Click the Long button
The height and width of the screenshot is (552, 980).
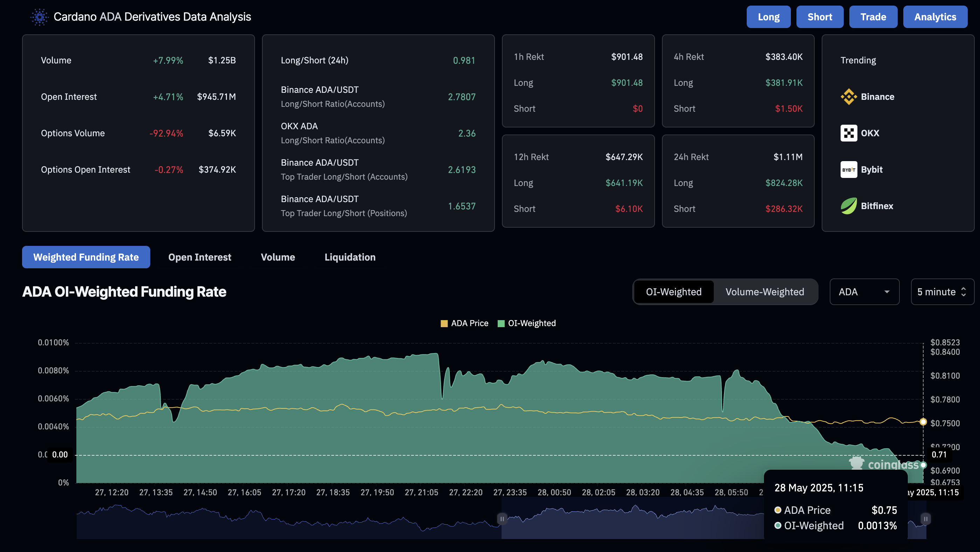[768, 17]
